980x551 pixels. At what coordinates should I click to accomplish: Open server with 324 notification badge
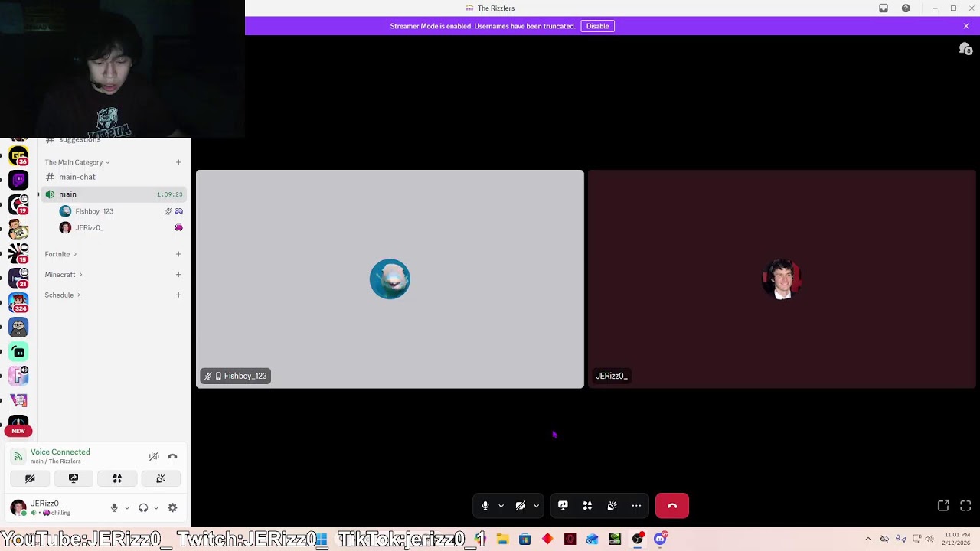point(18,302)
